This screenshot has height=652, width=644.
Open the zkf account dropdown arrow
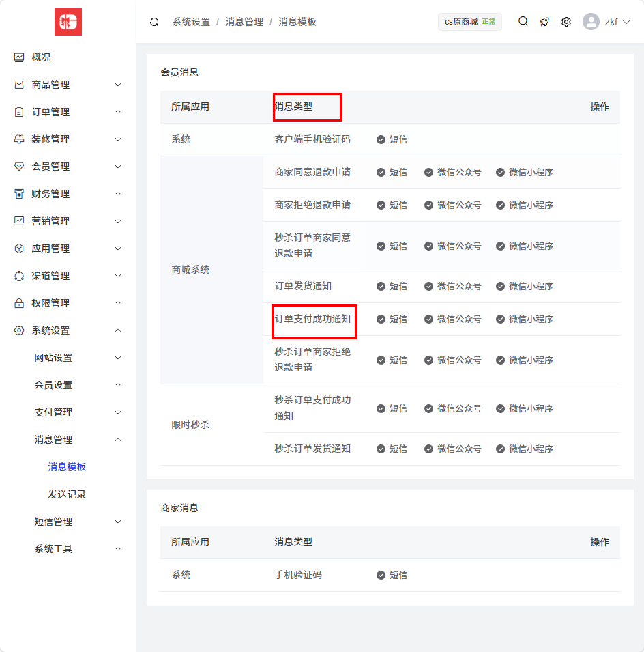coord(626,22)
